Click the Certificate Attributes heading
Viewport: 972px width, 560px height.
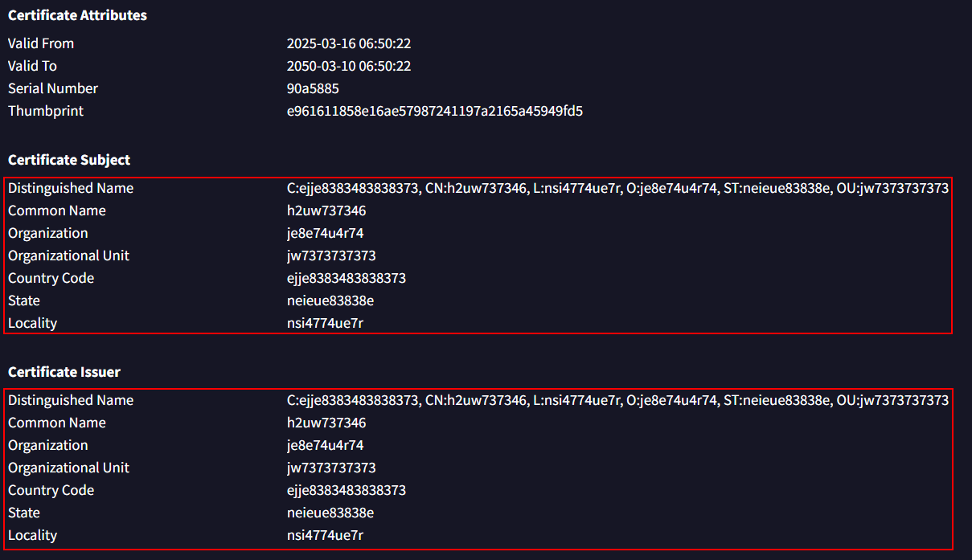(x=77, y=15)
